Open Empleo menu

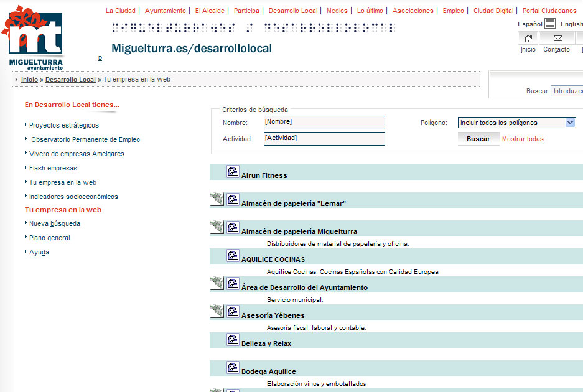click(453, 11)
